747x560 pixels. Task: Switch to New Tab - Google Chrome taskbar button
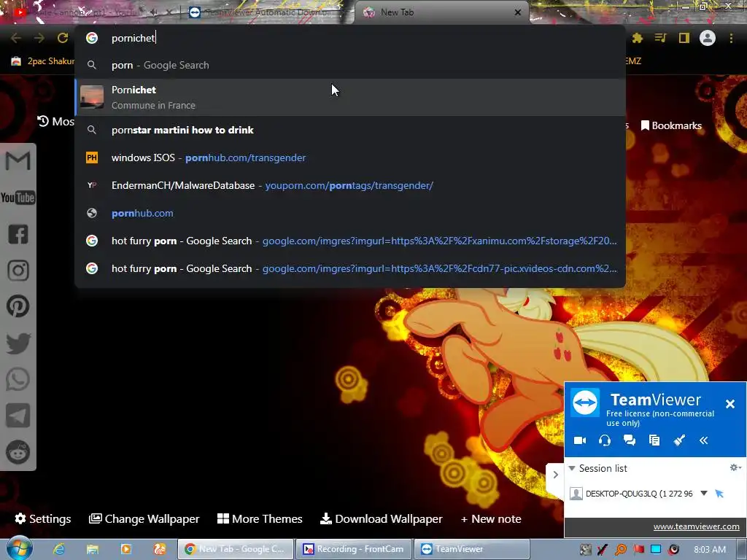(236, 549)
